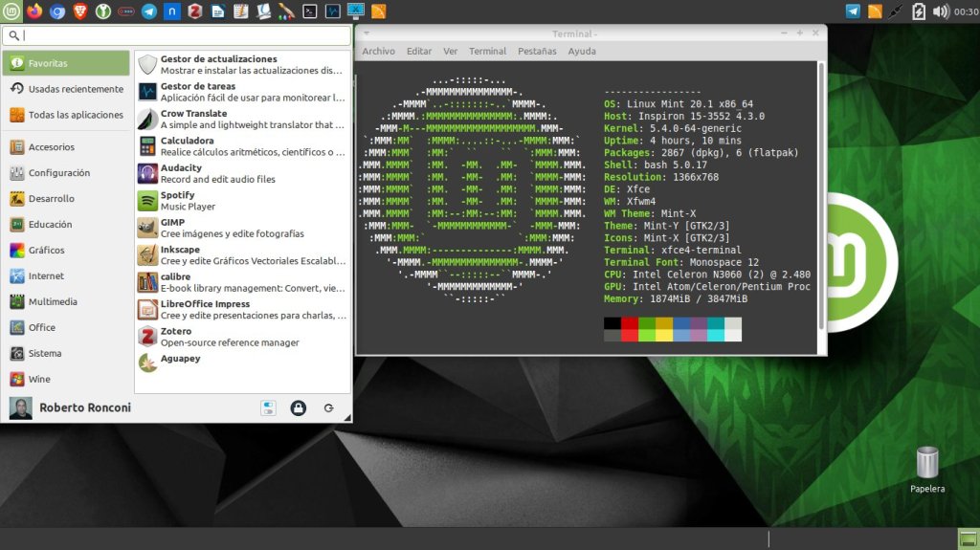This screenshot has width=980, height=550.
Task: Open the Papelera trash on desktop
Action: tap(926, 466)
